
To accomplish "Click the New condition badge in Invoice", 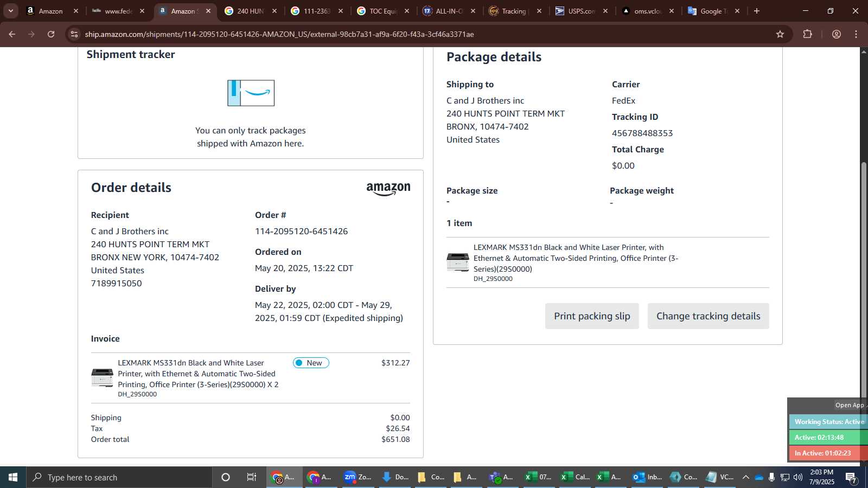I will tap(311, 363).
